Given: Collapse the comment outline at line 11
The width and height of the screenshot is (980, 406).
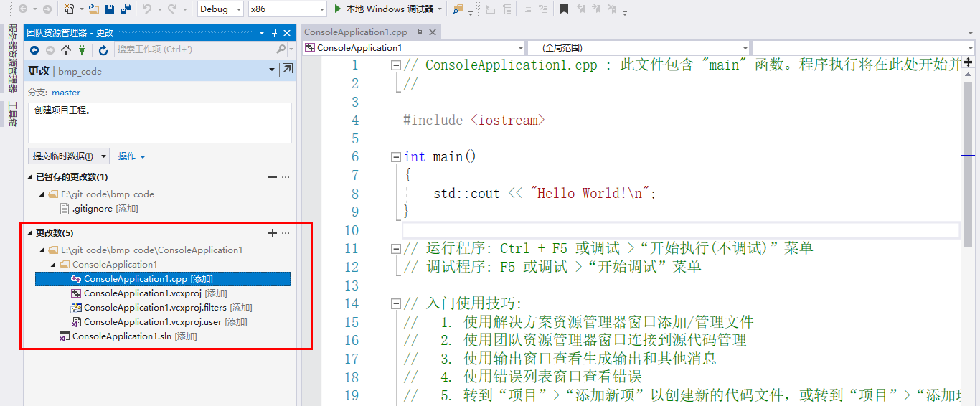Looking at the screenshot, I should coord(395,249).
